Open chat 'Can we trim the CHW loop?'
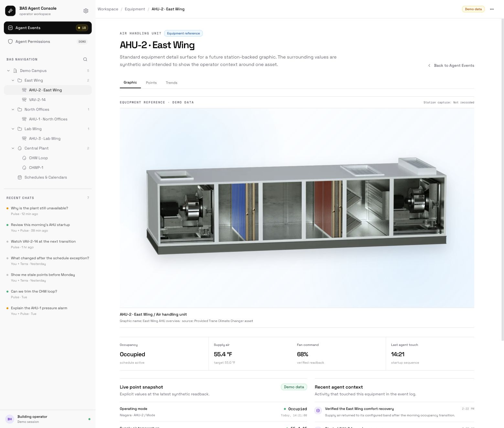Viewport: 504px width, 428px height. [x=48, y=294]
